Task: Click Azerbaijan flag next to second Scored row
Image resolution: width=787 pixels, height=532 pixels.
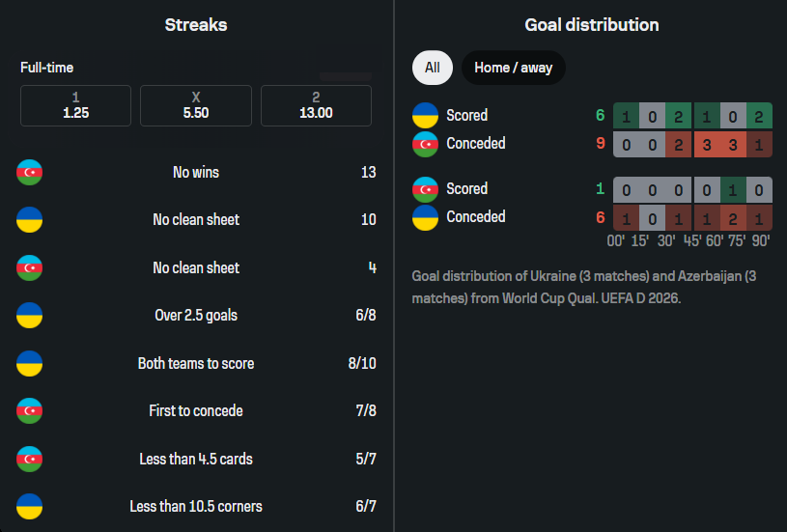Action: (x=425, y=189)
